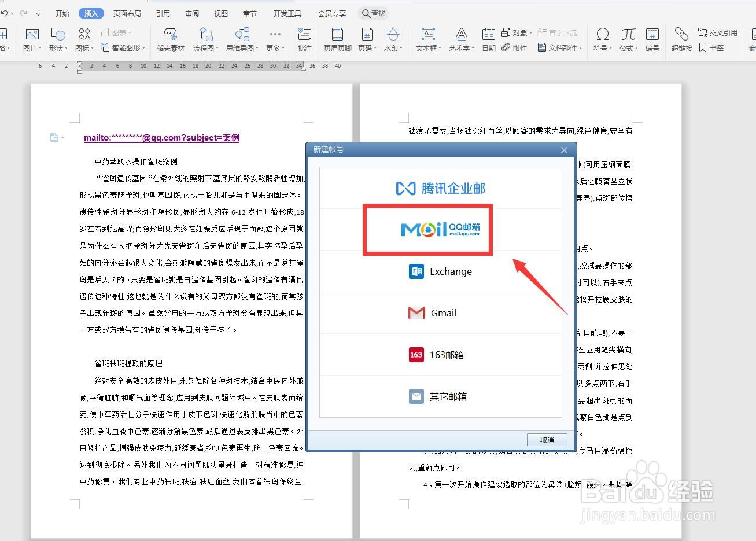Expand the 符号 dropdown arrow
The width and height of the screenshot is (756, 541).
tap(611, 49)
